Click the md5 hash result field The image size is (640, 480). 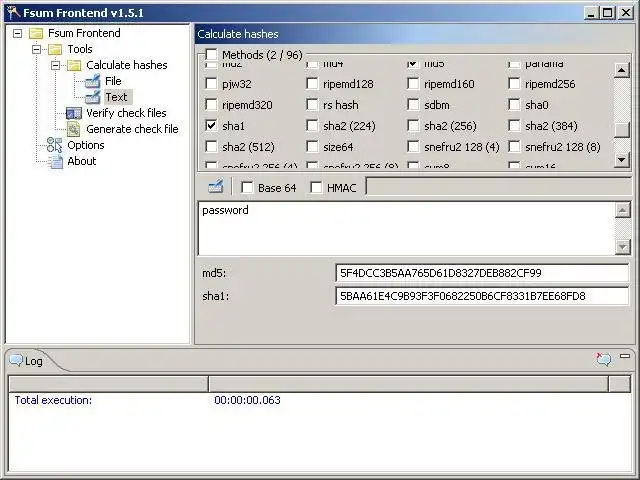482,273
